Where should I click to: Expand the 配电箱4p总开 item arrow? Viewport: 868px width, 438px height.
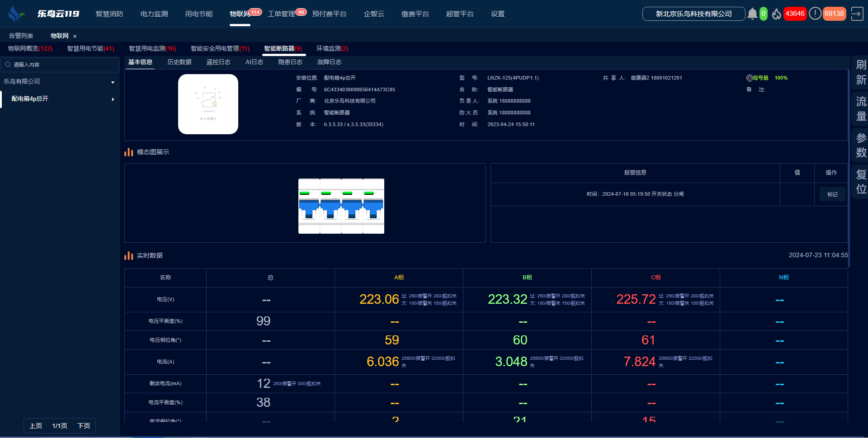pyautogui.click(x=113, y=99)
